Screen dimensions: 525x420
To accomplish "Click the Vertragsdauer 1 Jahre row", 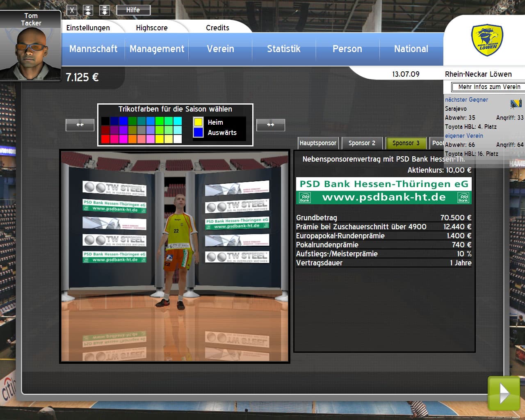I will (x=383, y=263).
